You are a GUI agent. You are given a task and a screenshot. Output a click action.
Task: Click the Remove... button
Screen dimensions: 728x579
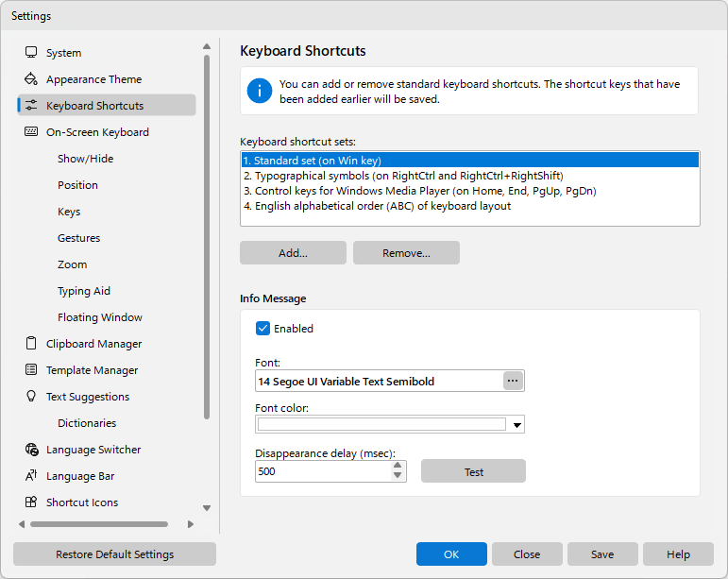[406, 252]
